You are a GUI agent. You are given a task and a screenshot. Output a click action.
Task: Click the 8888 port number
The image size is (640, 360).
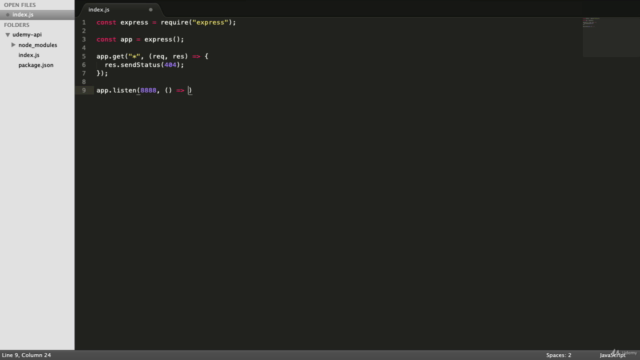[148, 90]
